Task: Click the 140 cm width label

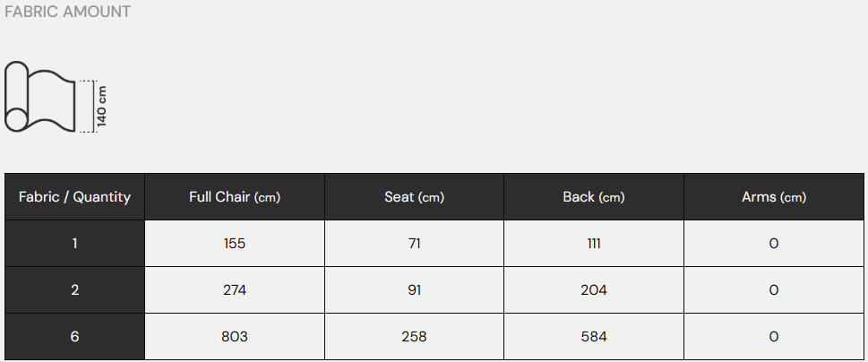Action: pos(101,106)
